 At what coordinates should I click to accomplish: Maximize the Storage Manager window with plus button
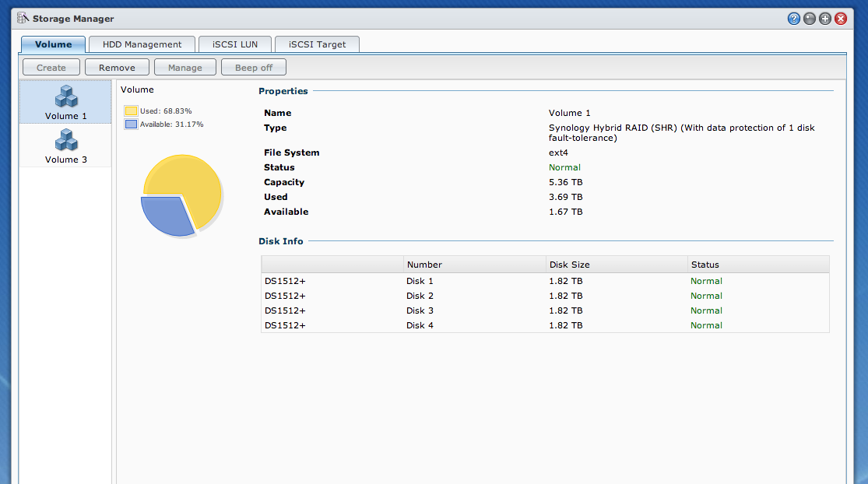pyautogui.click(x=825, y=19)
